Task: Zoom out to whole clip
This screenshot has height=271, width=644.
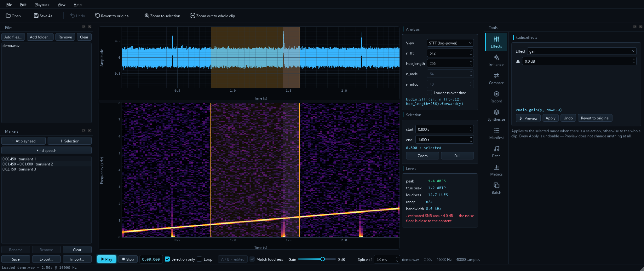Action: (213, 16)
